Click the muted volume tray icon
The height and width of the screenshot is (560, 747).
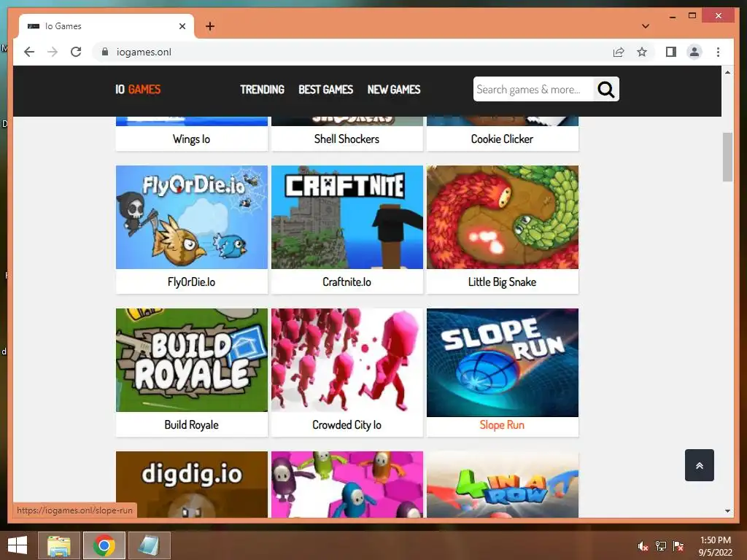(643, 546)
